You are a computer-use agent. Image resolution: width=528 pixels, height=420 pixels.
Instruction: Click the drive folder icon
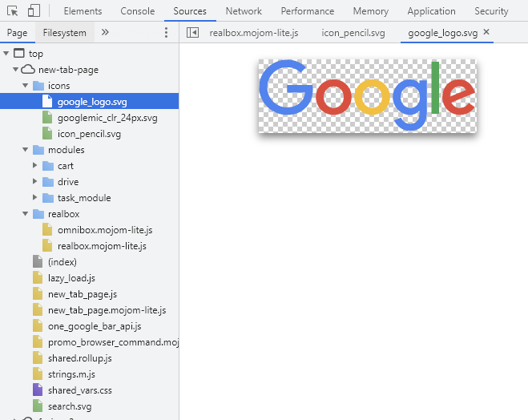coord(48,182)
